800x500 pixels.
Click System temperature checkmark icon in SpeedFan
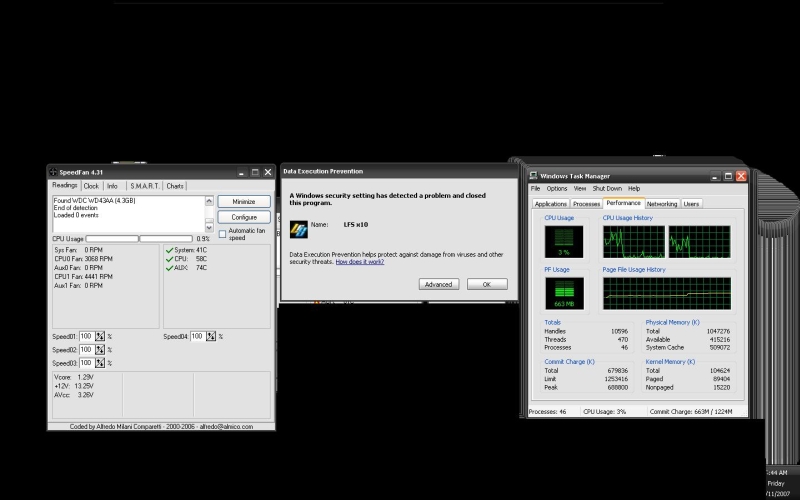169,250
